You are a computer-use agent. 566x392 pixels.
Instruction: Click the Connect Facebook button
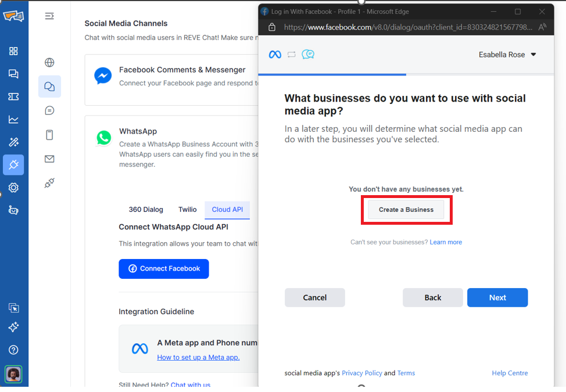[x=164, y=269]
